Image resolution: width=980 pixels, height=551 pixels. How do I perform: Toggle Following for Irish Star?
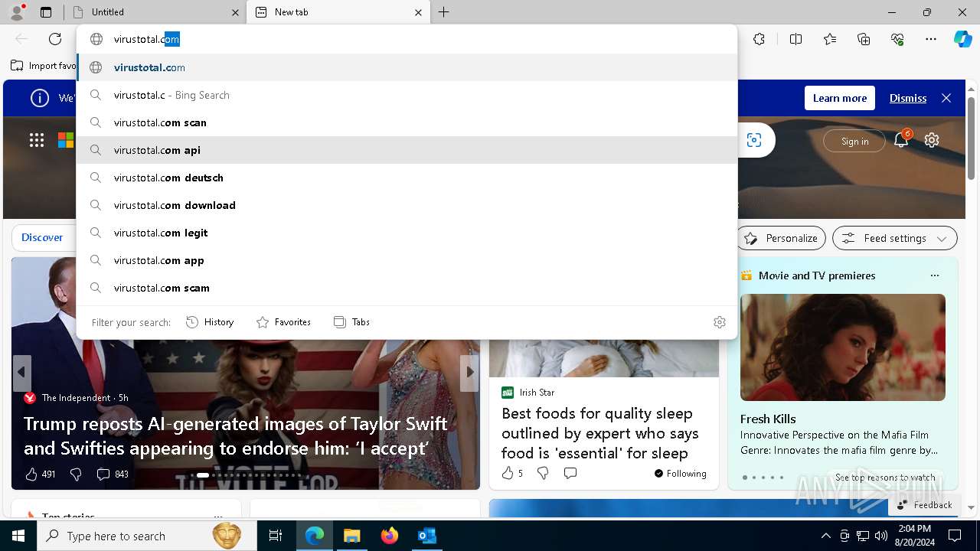click(680, 474)
